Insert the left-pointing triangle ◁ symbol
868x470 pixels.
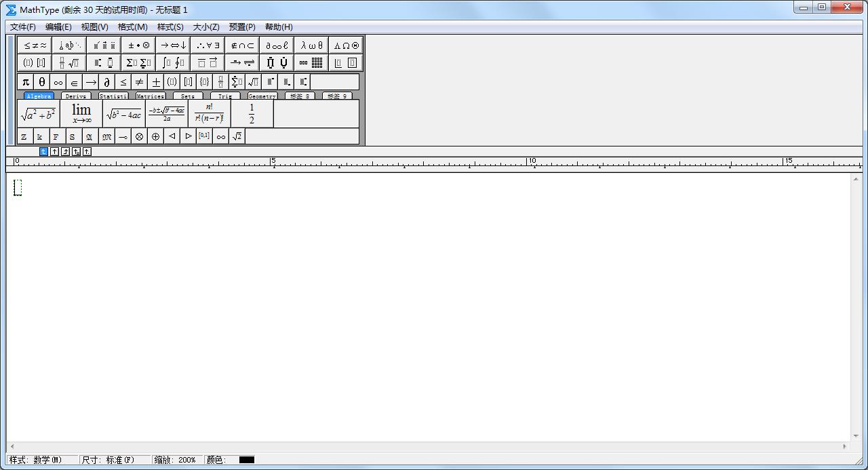172,136
